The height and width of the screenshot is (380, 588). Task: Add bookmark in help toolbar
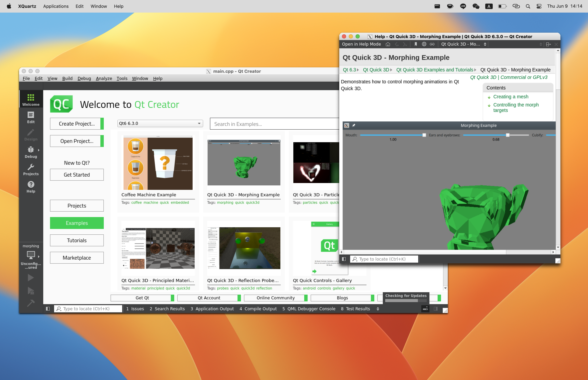point(415,44)
